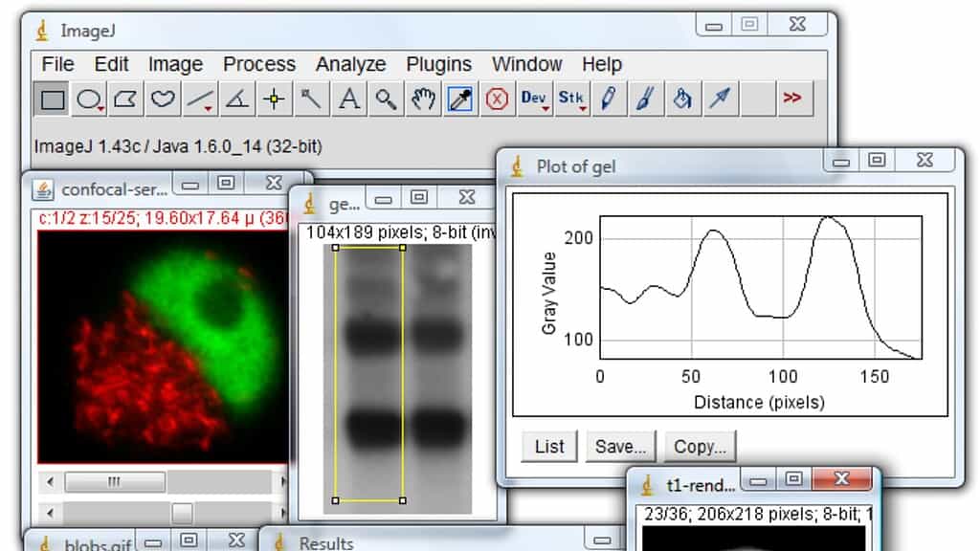Click the 'Gray Value' axis label
Viewport: 980px width, 551px height.
(x=548, y=293)
